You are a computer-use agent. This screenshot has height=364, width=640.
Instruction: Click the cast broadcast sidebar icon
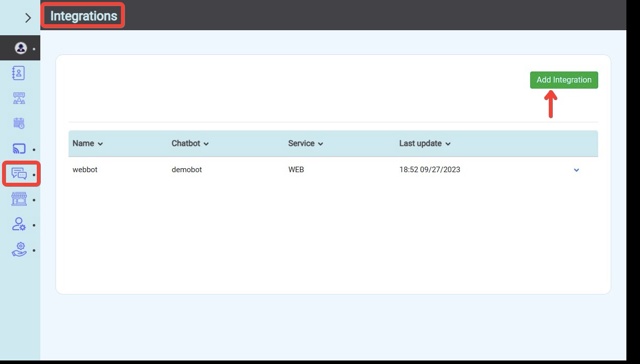pyautogui.click(x=19, y=149)
